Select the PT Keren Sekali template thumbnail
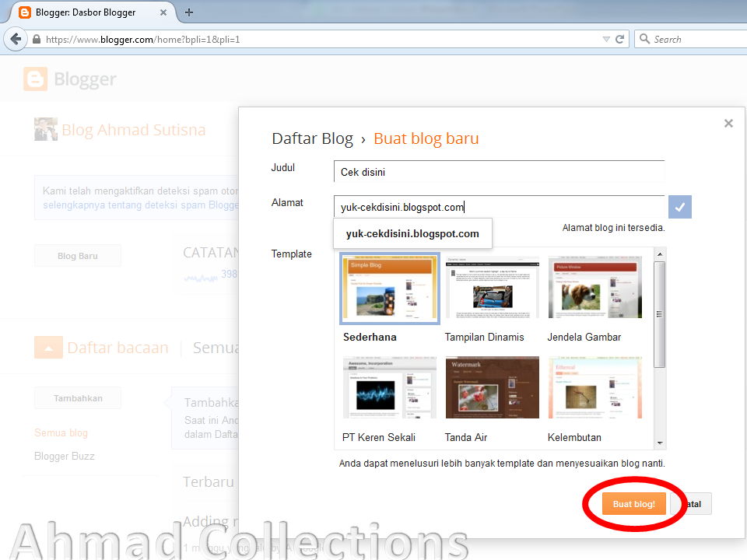 click(389, 387)
